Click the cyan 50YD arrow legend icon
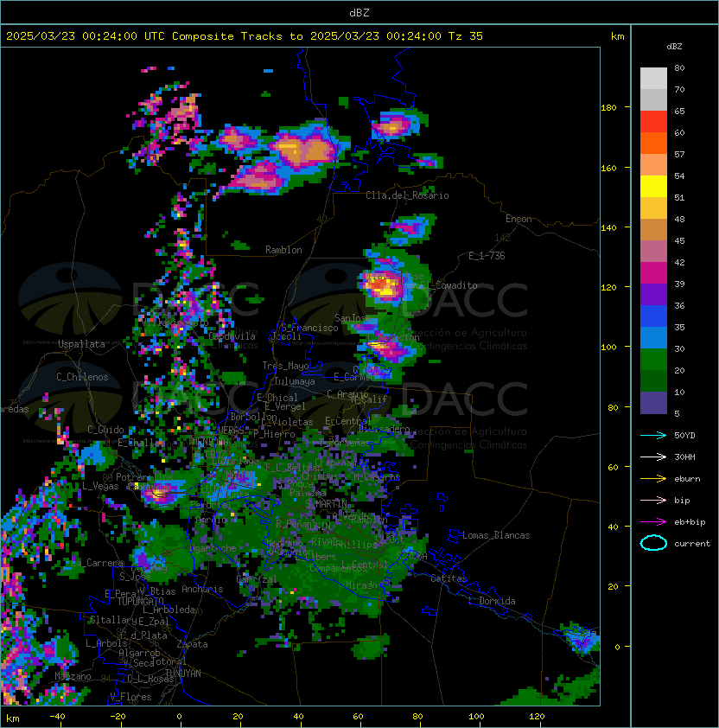Screen dimensions: 719x728 (x=653, y=436)
